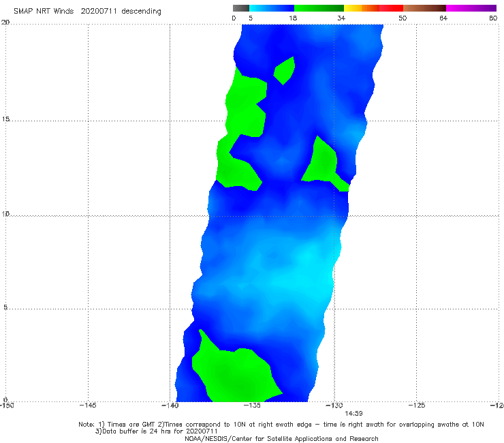504x443 pixels.
Task: Click the NOAA/NESDIS credit line
Action: 281,438
